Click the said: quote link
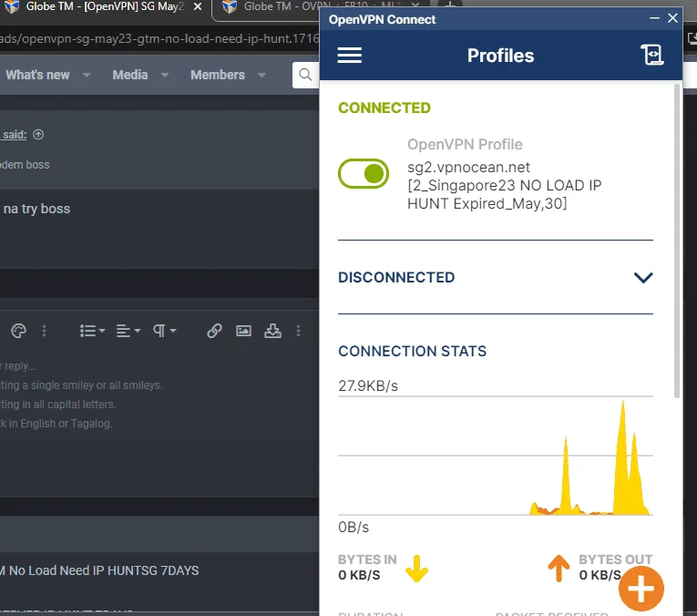Image resolution: width=697 pixels, height=616 pixels. pyautogui.click(x=15, y=135)
